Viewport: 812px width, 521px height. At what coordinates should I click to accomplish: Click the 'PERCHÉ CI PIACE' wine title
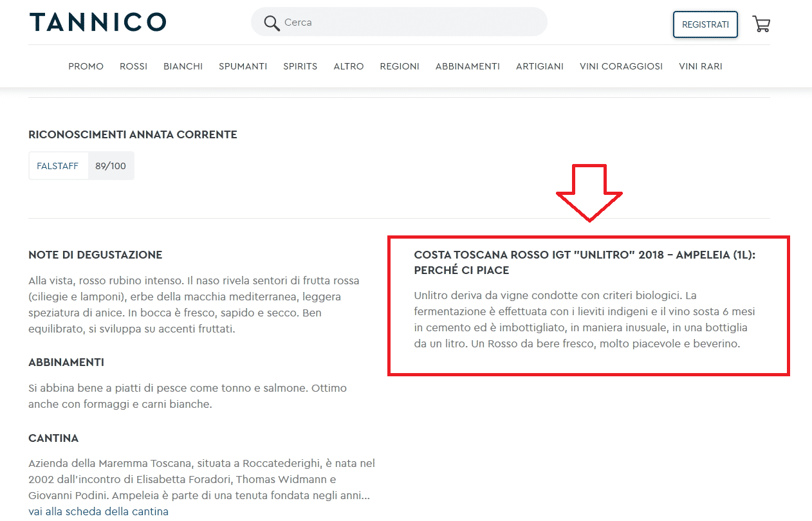(x=585, y=262)
